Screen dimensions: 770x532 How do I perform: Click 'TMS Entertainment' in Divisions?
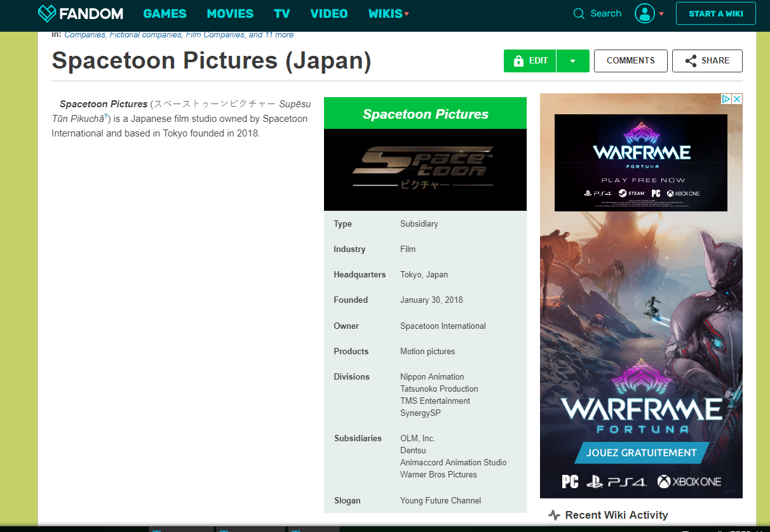click(435, 401)
